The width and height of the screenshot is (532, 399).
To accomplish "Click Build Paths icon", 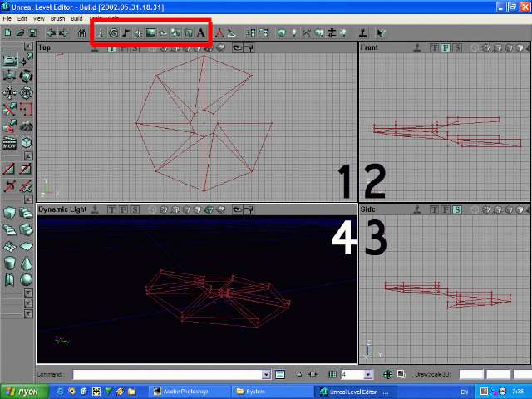I will coord(307,33).
